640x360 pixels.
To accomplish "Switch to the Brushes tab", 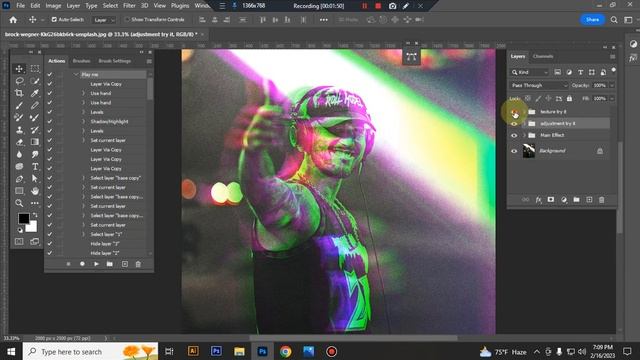I will point(81,61).
